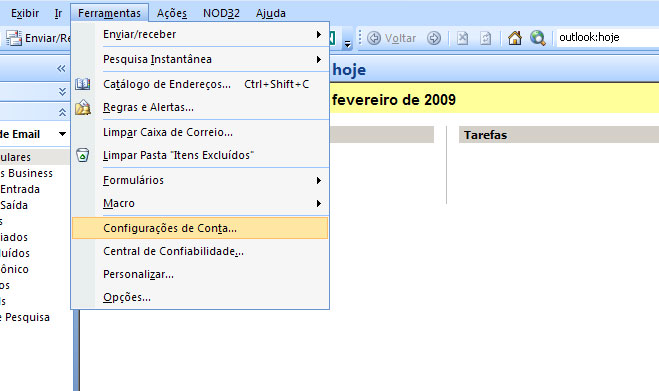The height and width of the screenshot is (391, 659).
Task: Select the highlighted 'ulares' folder
Action: point(34,157)
